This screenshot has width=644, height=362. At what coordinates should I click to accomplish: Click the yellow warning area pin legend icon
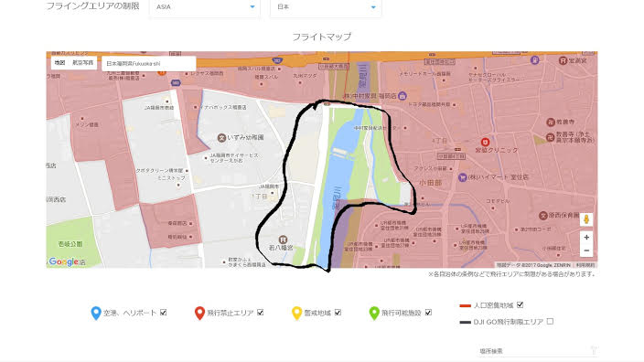(296, 314)
